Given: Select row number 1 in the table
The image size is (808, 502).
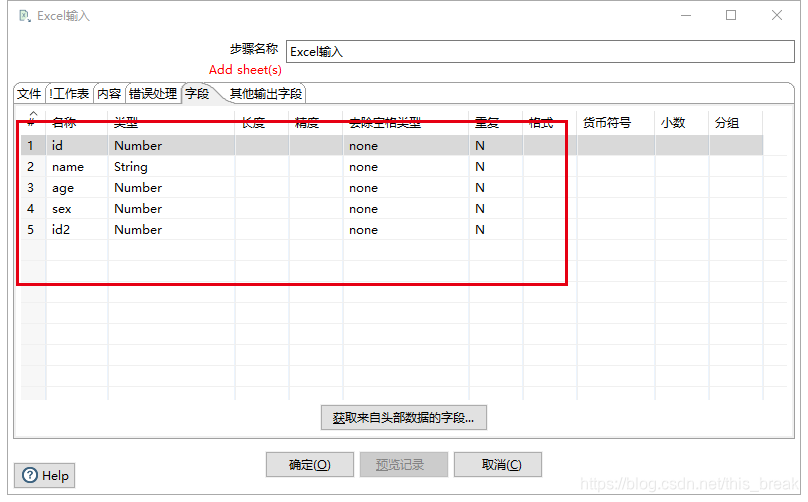Looking at the screenshot, I should [x=32, y=146].
